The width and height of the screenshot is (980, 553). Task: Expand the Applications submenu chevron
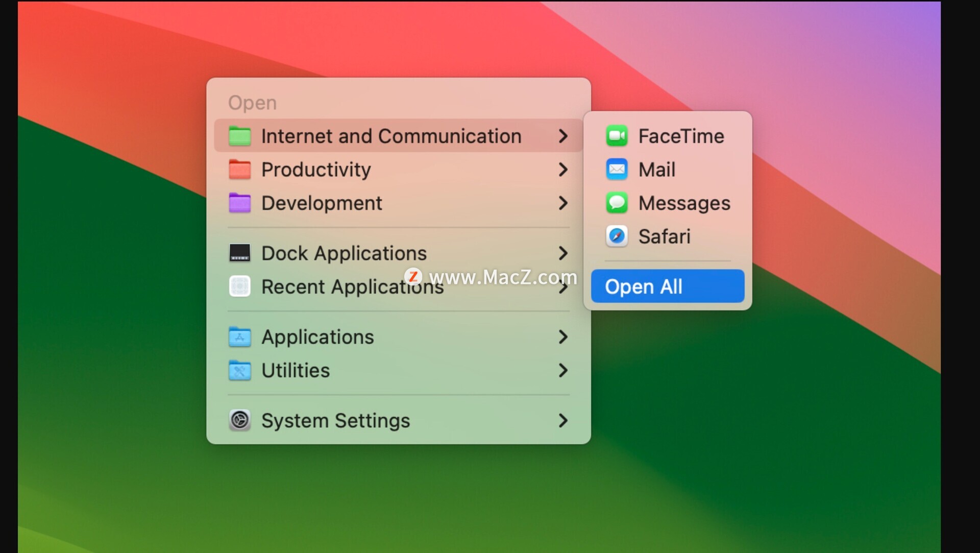[x=563, y=337]
